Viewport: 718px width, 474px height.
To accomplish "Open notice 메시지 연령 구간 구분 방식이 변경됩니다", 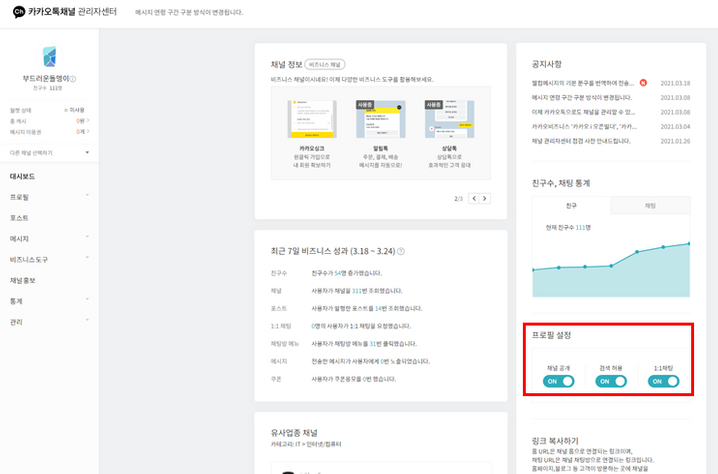I will tap(582, 98).
